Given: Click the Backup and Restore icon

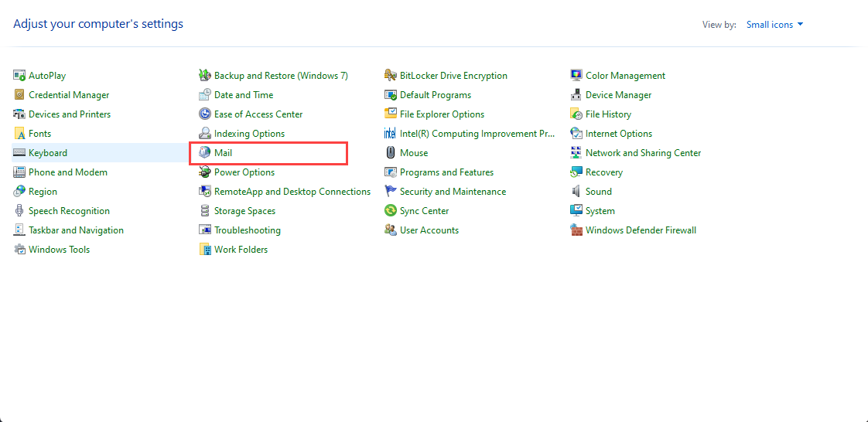Looking at the screenshot, I should pos(205,76).
